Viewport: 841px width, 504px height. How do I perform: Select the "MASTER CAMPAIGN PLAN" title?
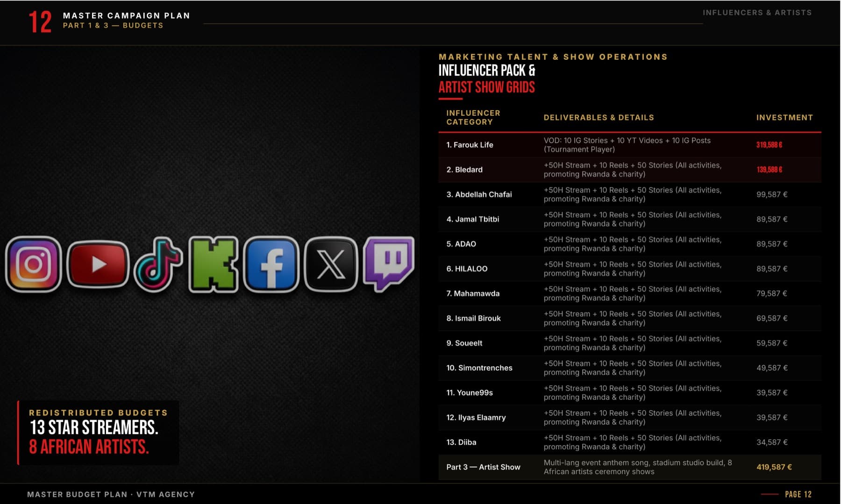click(127, 15)
